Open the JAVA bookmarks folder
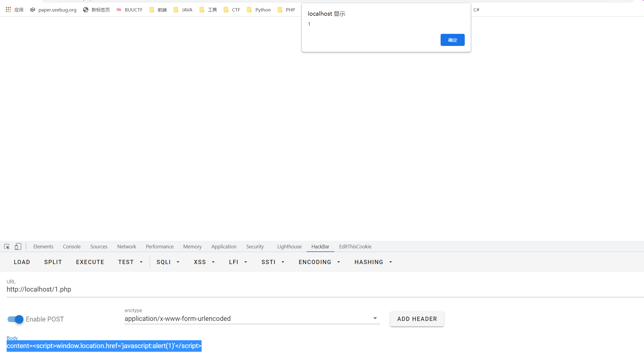This screenshot has height=352, width=644. click(x=183, y=10)
